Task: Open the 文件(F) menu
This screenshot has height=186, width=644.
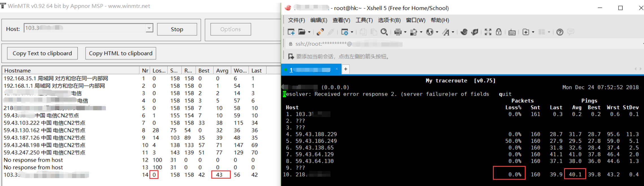Action: tap(296, 20)
